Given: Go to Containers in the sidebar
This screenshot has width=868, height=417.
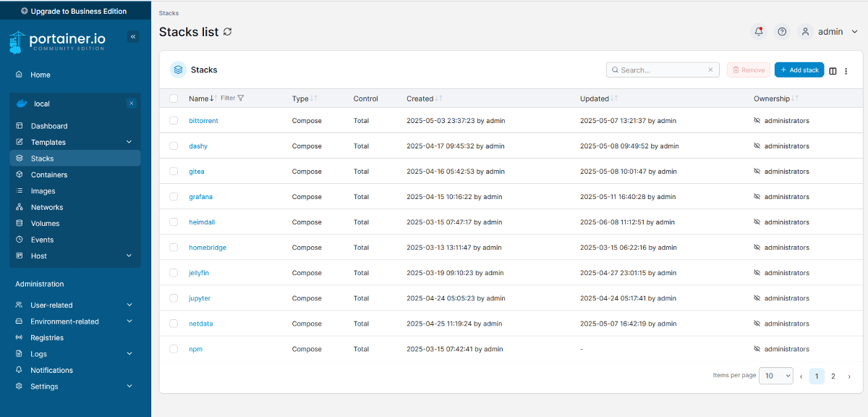Looking at the screenshot, I should [49, 175].
